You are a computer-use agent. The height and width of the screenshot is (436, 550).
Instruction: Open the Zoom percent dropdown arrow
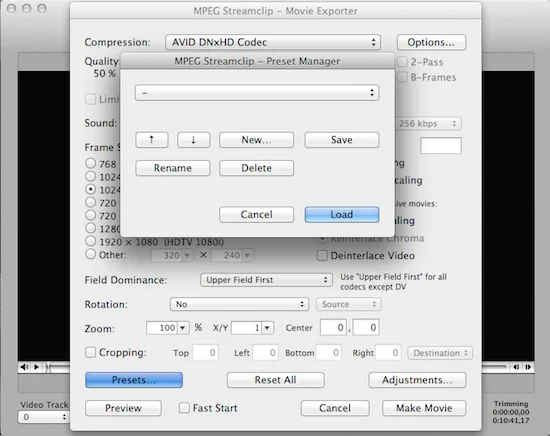pyautogui.click(x=183, y=328)
